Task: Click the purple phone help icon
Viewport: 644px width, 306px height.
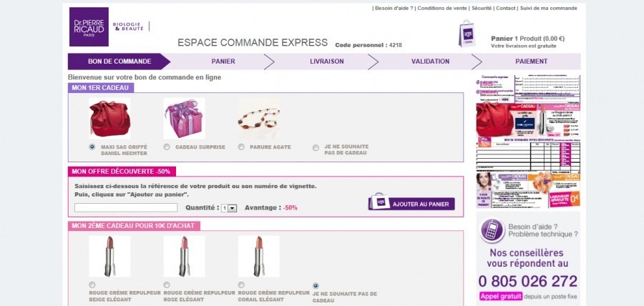Action: 491,230
